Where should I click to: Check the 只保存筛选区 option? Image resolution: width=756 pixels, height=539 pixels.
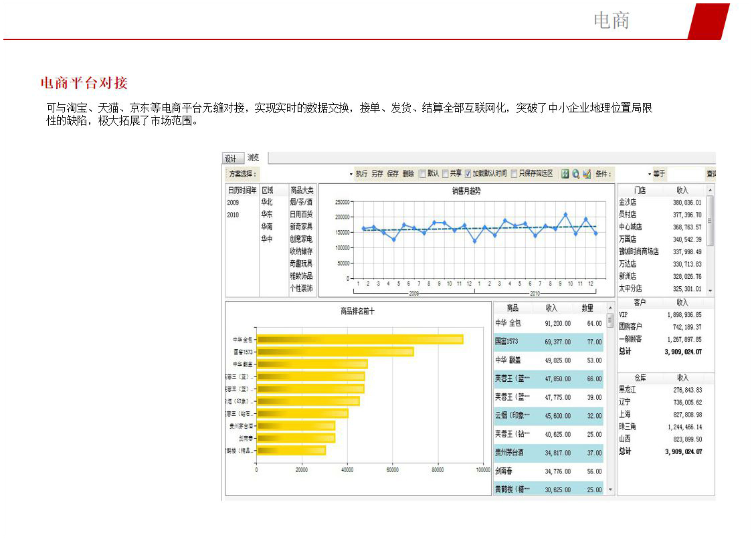(514, 174)
